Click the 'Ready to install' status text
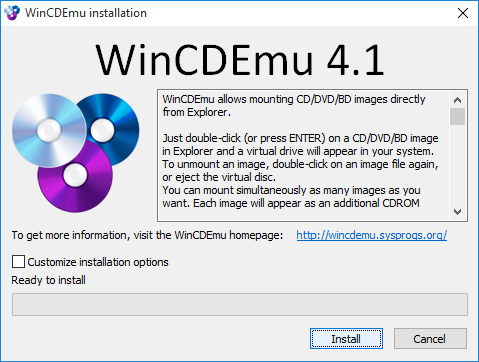This screenshot has width=479, height=362. [x=49, y=280]
